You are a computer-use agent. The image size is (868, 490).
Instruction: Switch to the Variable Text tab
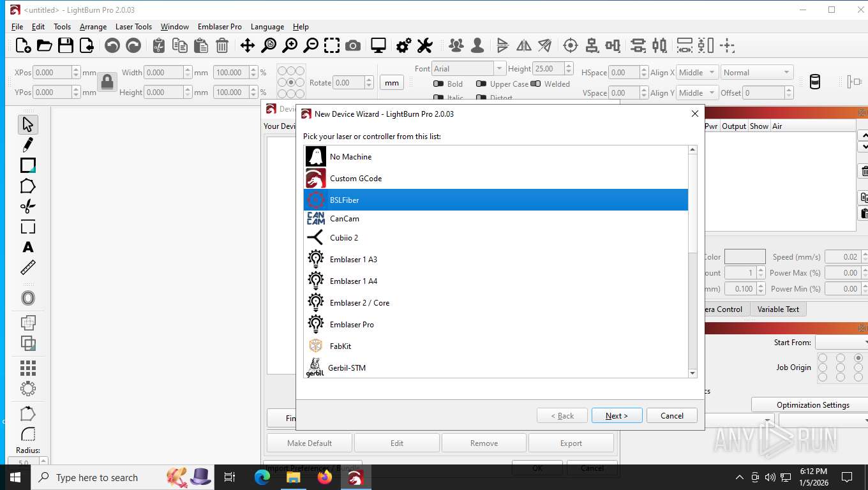(778, 309)
